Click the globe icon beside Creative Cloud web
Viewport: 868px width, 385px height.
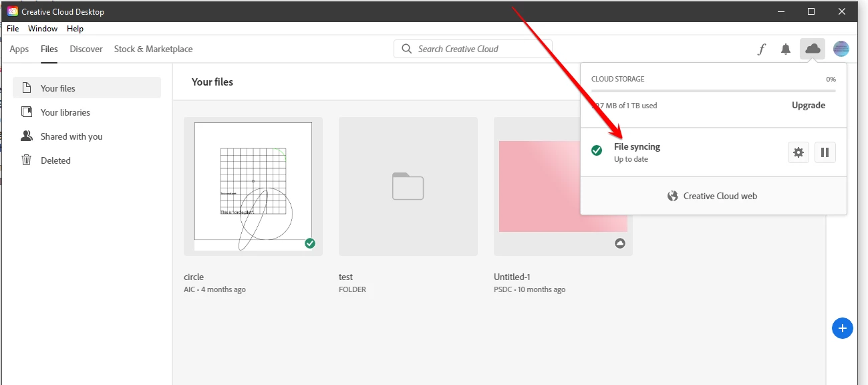tap(673, 196)
